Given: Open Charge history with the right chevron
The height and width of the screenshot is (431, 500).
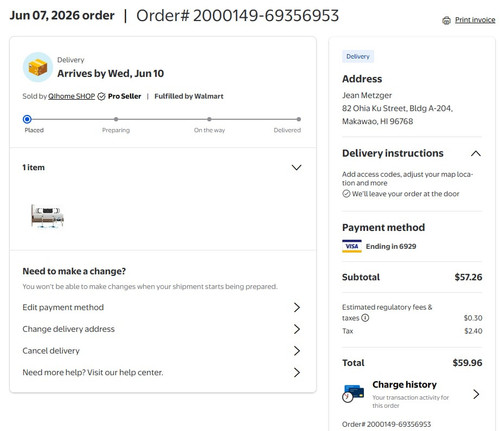Looking at the screenshot, I should click(476, 394).
